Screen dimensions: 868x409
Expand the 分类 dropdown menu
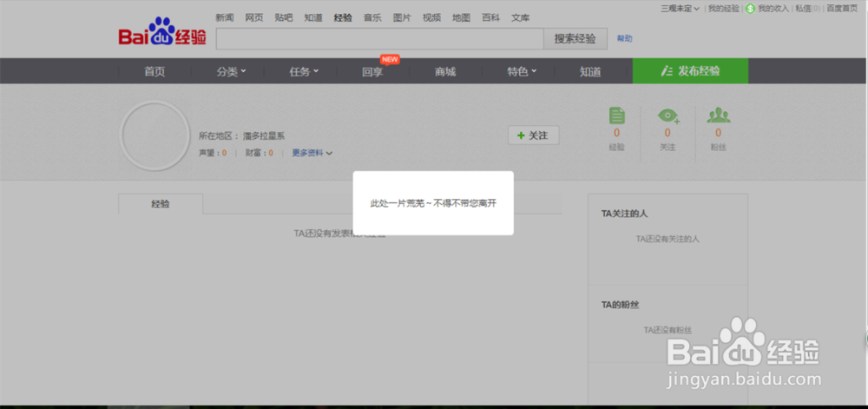click(232, 71)
